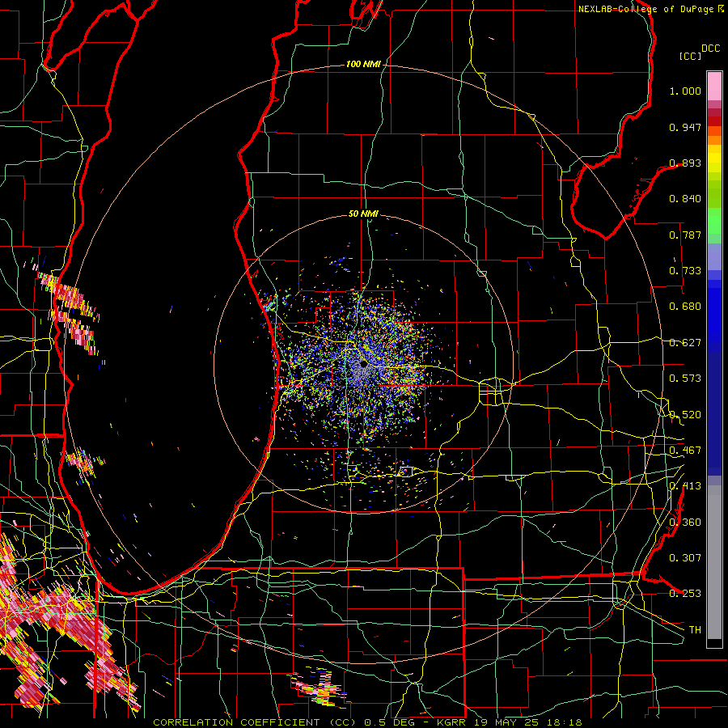This screenshot has width=728, height=728.
Task: Click the 0.947 scale label
Action: pyautogui.click(x=685, y=127)
